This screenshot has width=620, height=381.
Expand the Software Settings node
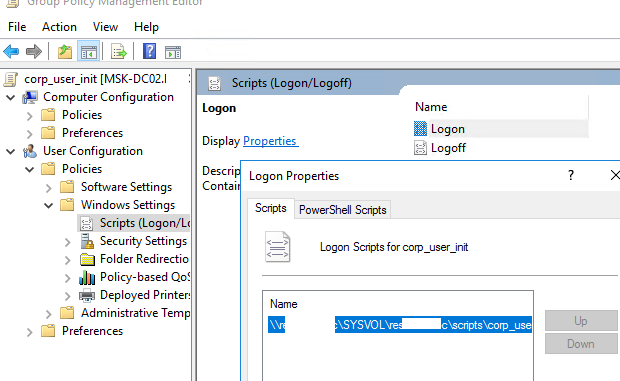(49, 188)
